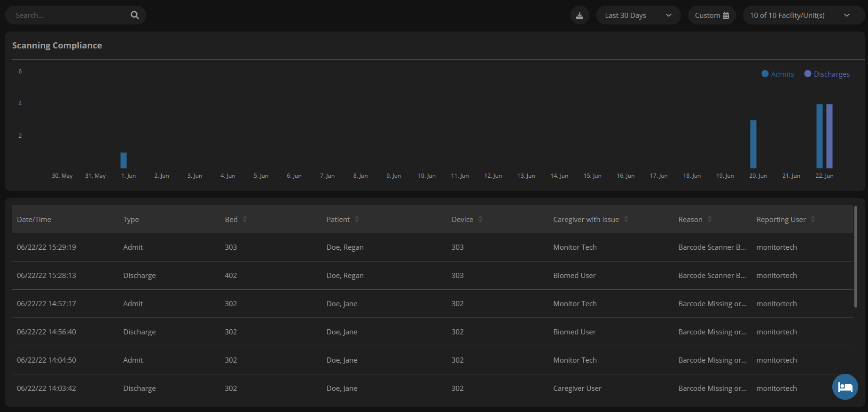Sort by Caregiver with Issue arrows

click(626, 219)
